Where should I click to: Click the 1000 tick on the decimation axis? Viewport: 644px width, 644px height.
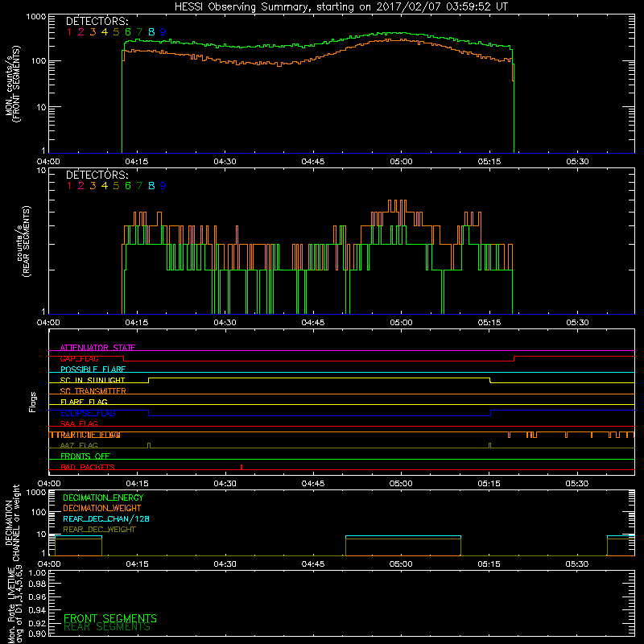[x=36, y=492]
